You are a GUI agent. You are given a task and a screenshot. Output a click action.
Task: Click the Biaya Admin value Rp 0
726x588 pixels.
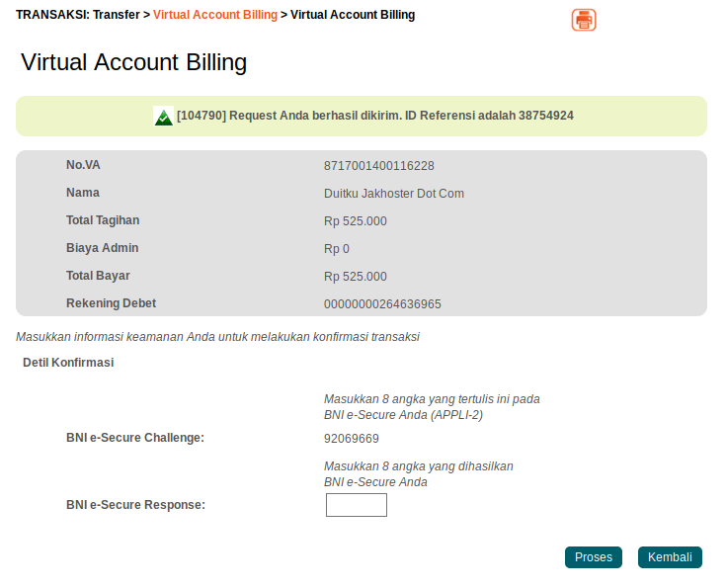[337, 249]
